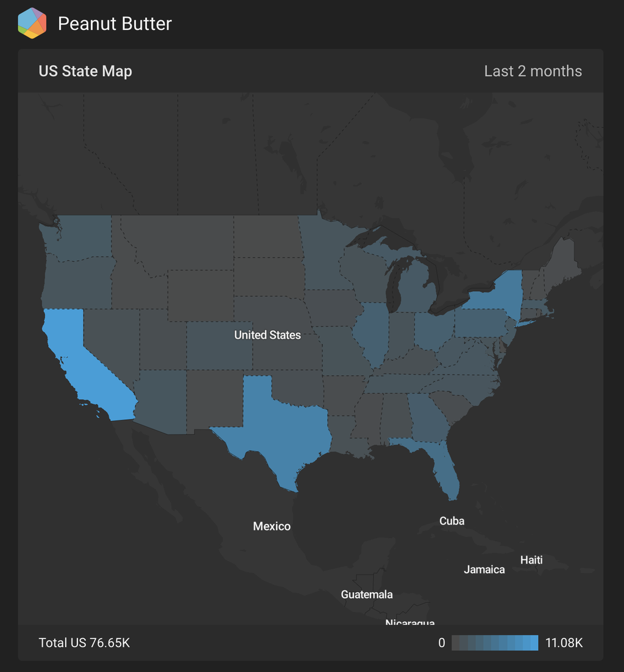624x672 pixels.
Task: Click the blue gradient color legend
Action: (495, 643)
